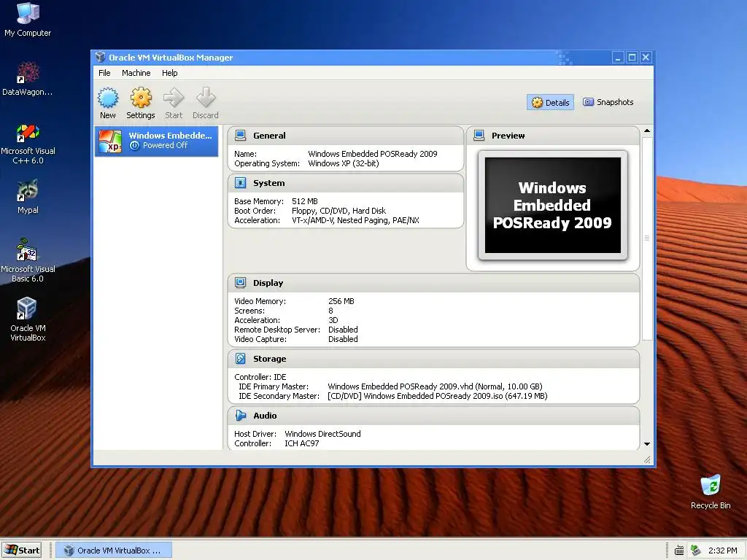Screen dimensions: 747x560
Task: Click the XP icon in VM list
Action: (110, 141)
